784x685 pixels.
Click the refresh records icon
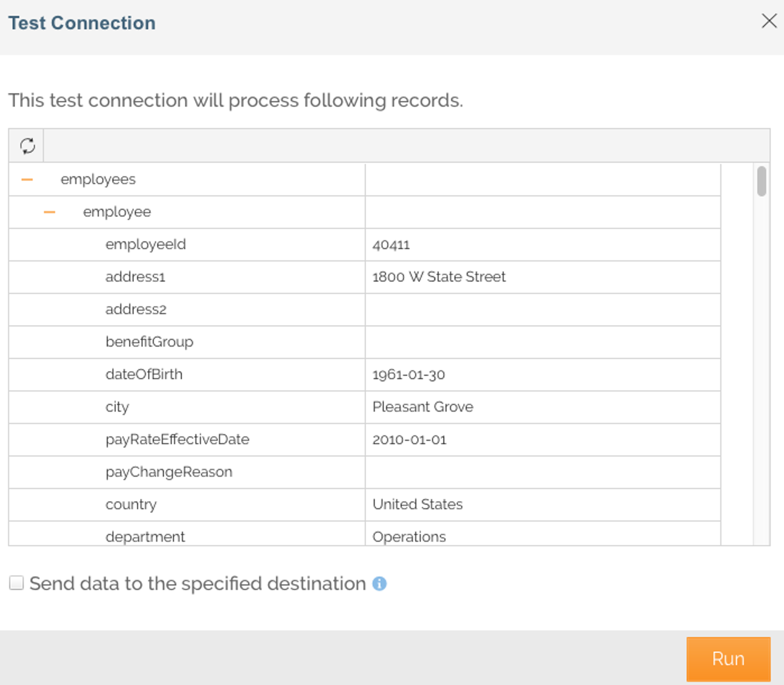27,146
